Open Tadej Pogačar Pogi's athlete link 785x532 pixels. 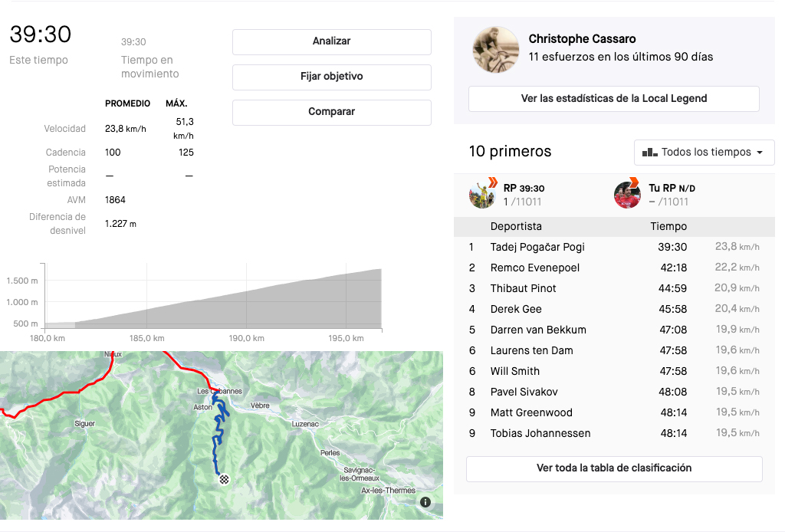coord(537,247)
